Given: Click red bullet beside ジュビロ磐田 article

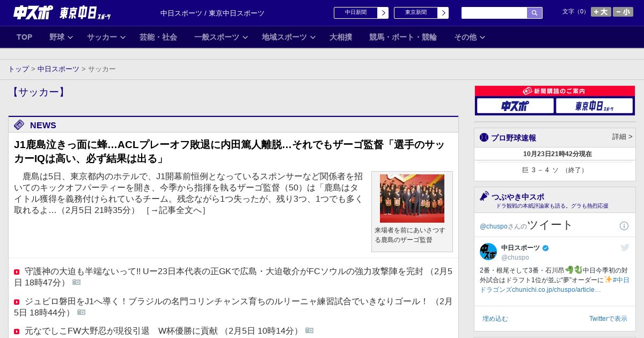Looking at the screenshot, I should pos(17,302).
